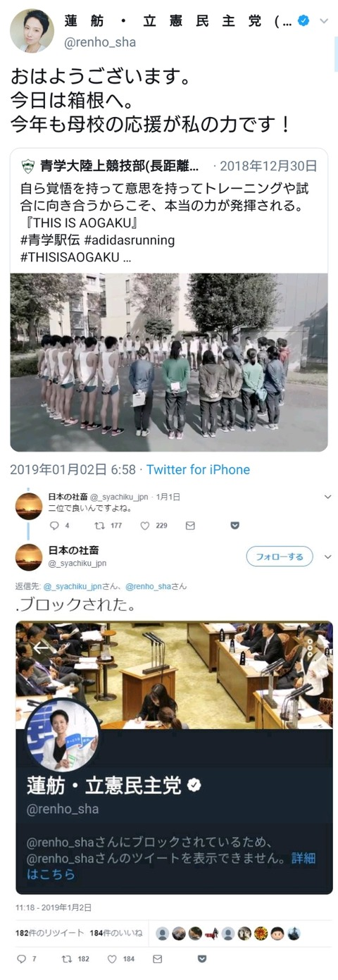Open the Twitter for iPhone link
This screenshot has width=338, height=980.
[198, 469]
